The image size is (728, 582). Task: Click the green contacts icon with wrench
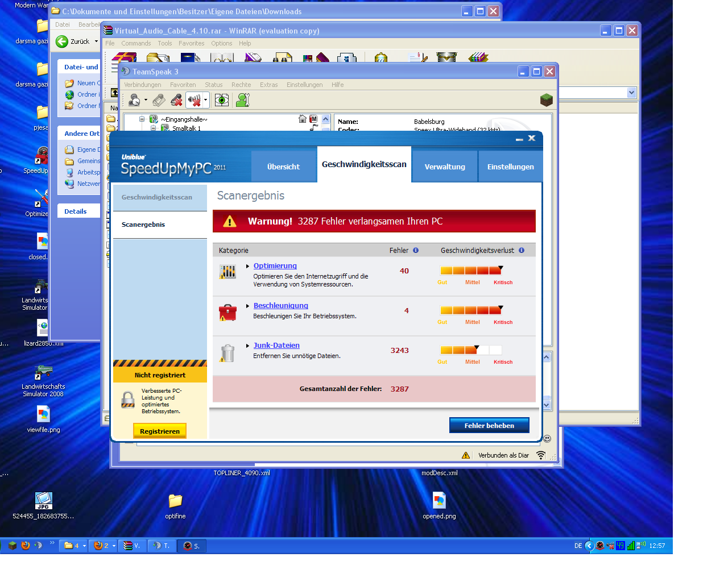pyautogui.click(x=243, y=101)
